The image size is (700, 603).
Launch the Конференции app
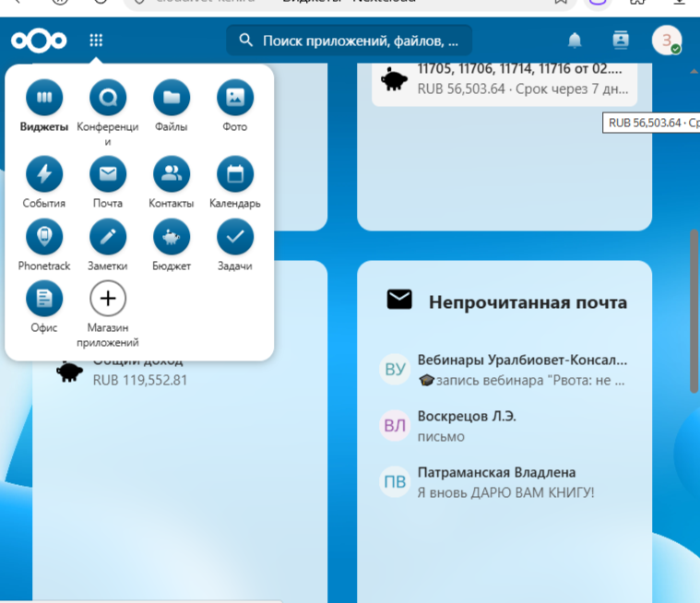(x=108, y=113)
